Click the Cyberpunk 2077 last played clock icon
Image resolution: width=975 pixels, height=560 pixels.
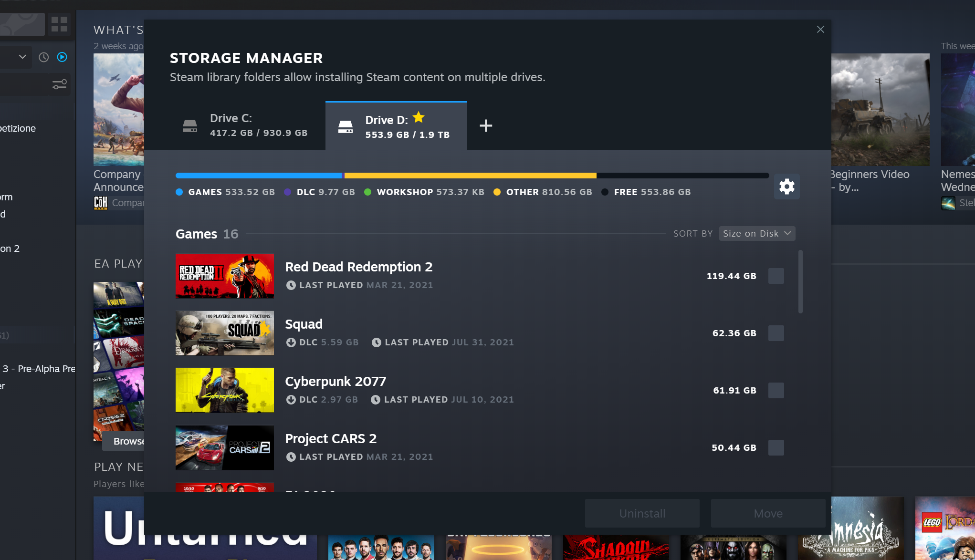tap(376, 400)
